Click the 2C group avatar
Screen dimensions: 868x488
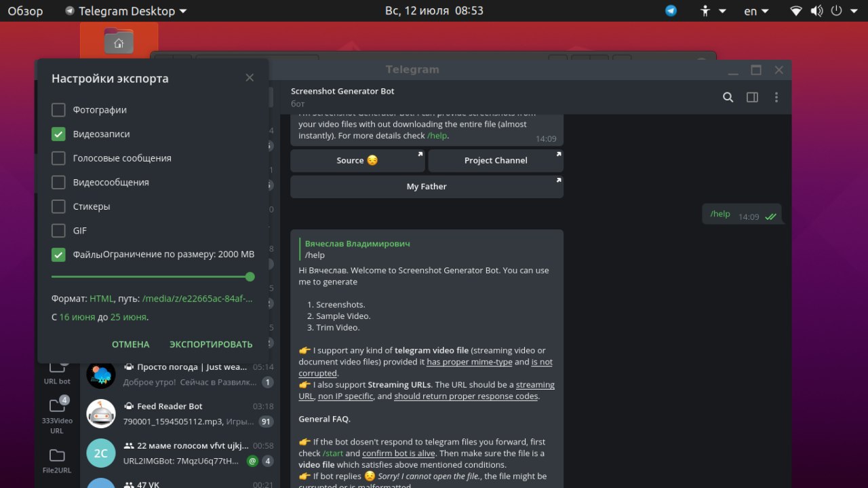101,453
